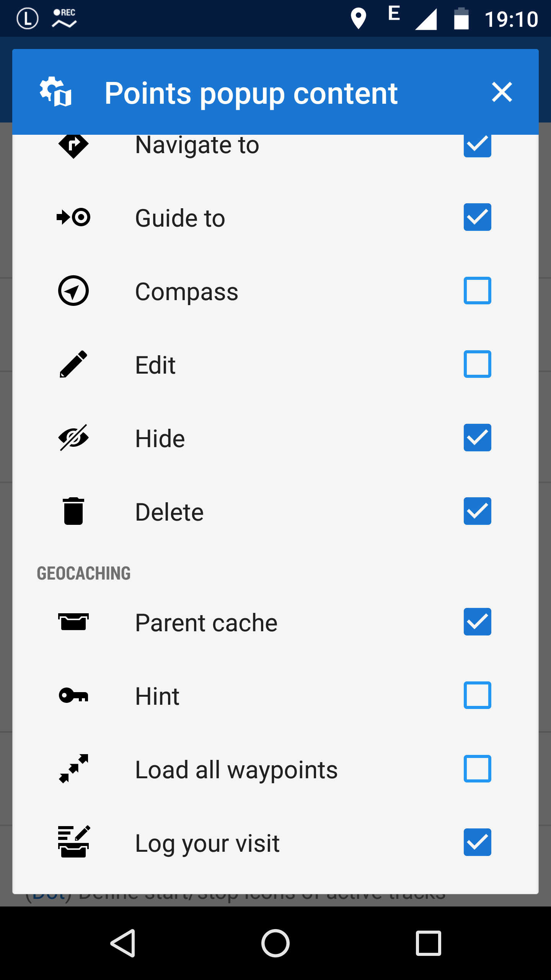Click the settings gear icon in header

(x=56, y=92)
